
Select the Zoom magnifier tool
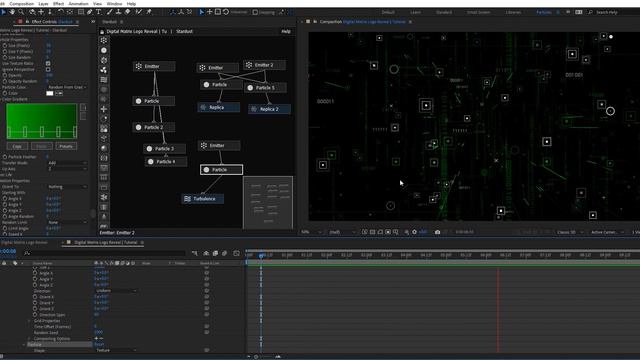click(x=21, y=12)
